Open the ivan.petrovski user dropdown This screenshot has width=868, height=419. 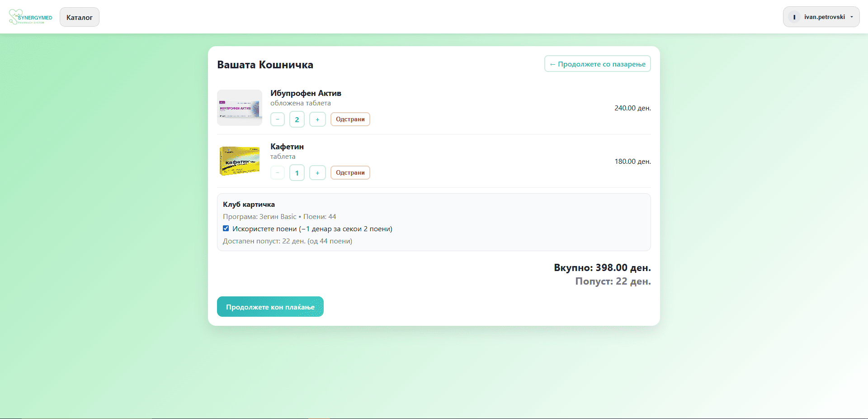pos(821,17)
